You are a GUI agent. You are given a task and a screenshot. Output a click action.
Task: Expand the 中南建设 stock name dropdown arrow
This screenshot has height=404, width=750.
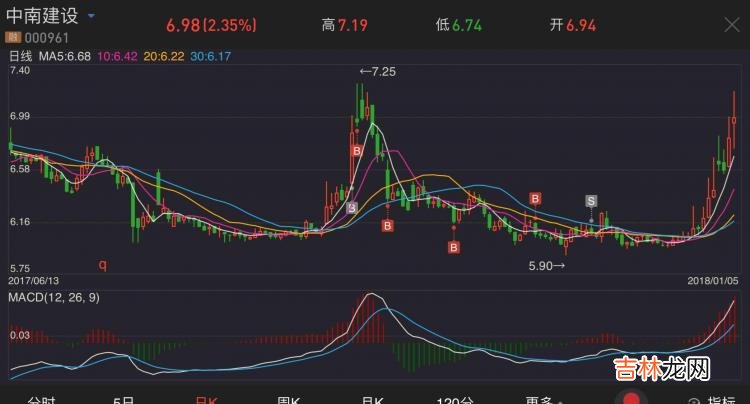pyautogui.click(x=92, y=17)
